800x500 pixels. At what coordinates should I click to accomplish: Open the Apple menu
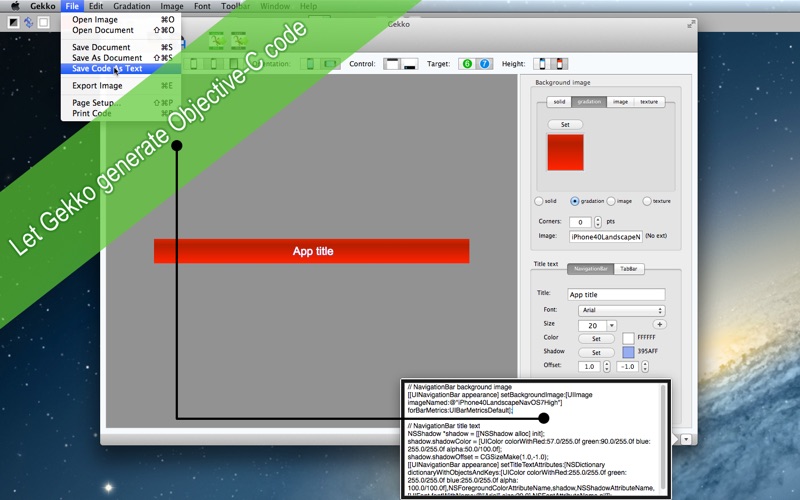[15, 6]
